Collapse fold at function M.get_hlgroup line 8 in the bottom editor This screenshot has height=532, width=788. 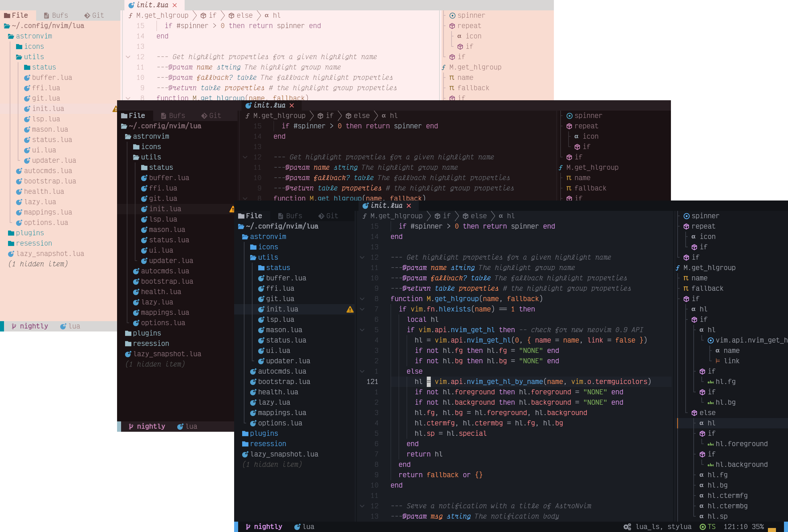(x=362, y=299)
